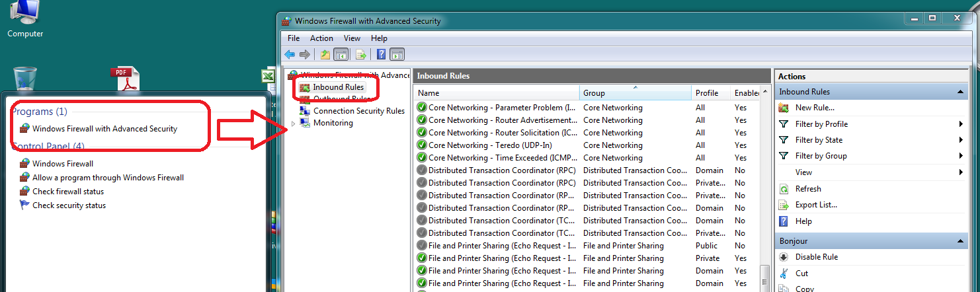
Task: Click Cut in the Bonjour actions
Action: pyautogui.click(x=801, y=273)
